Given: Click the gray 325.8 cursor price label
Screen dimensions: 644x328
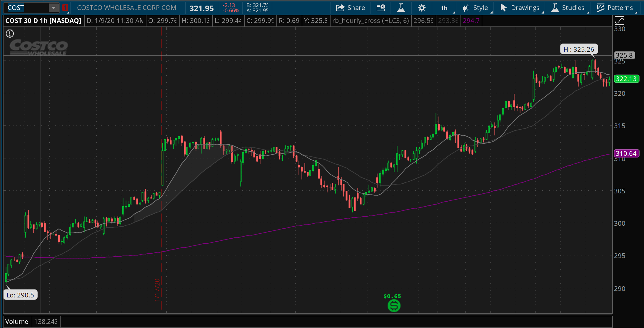Looking at the screenshot, I should (624, 55).
